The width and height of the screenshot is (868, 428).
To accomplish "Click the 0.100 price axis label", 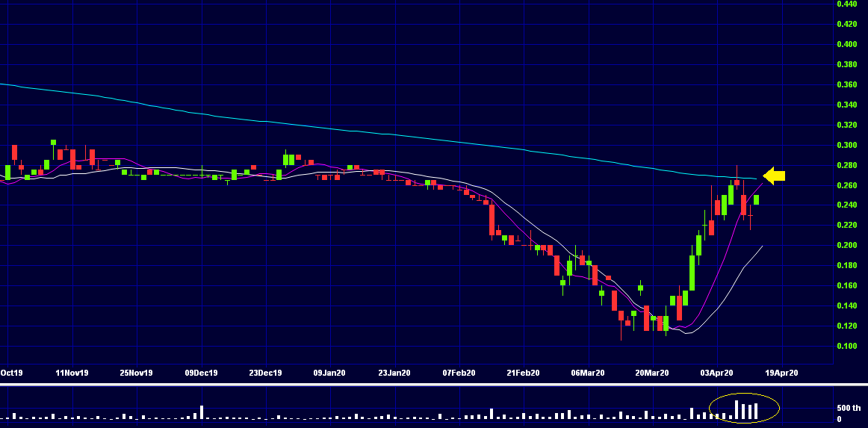I will 848,346.
